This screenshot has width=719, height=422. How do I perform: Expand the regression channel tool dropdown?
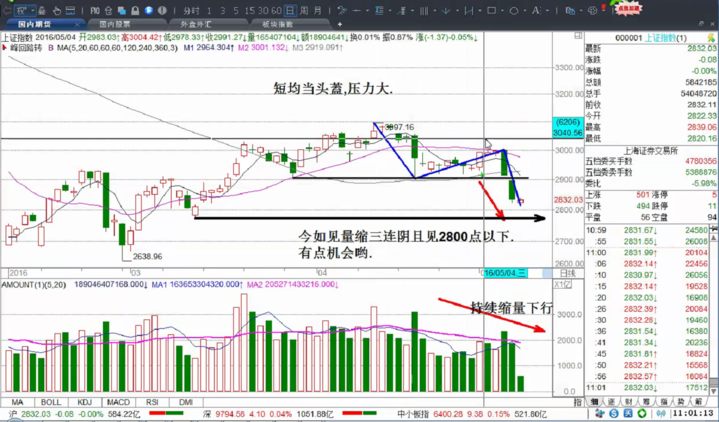point(412,11)
